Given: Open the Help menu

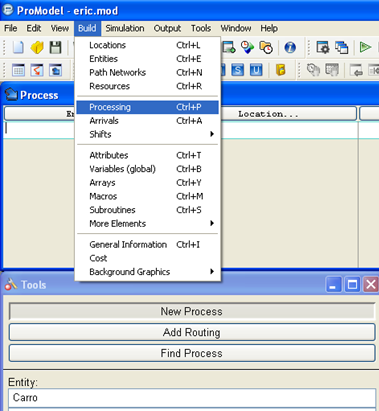Looking at the screenshot, I should 269,28.
